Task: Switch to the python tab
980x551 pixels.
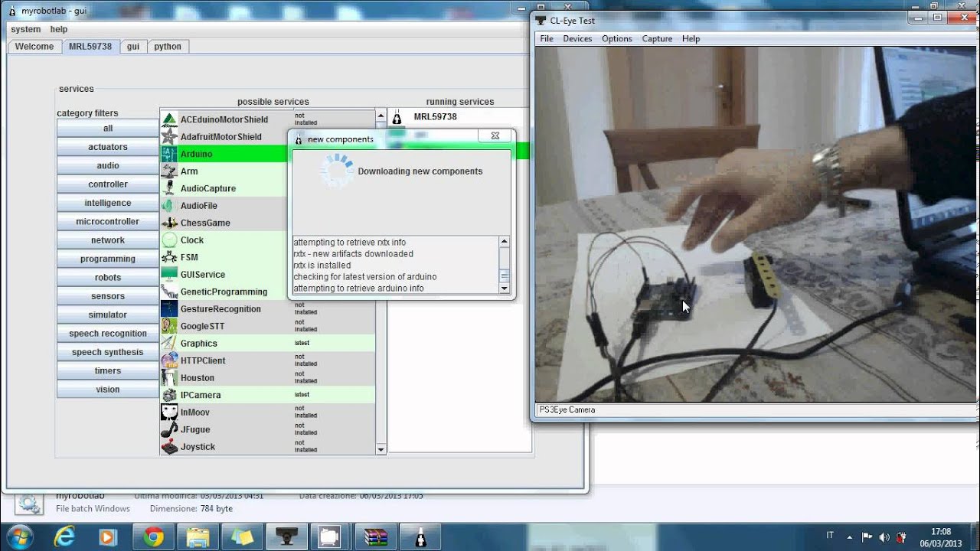Action: (168, 47)
